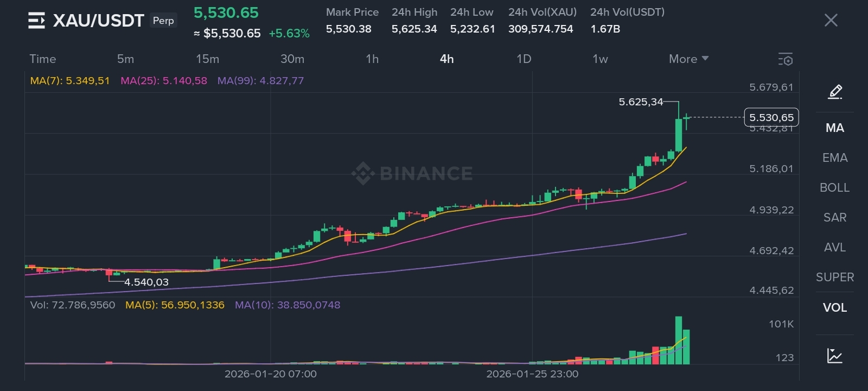Click the 2026-01-25 23:00 date label
This screenshot has height=391, width=868.
[532, 374]
